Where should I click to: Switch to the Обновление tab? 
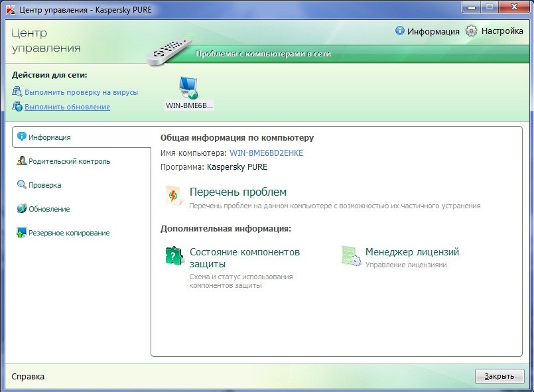[x=49, y=209]
